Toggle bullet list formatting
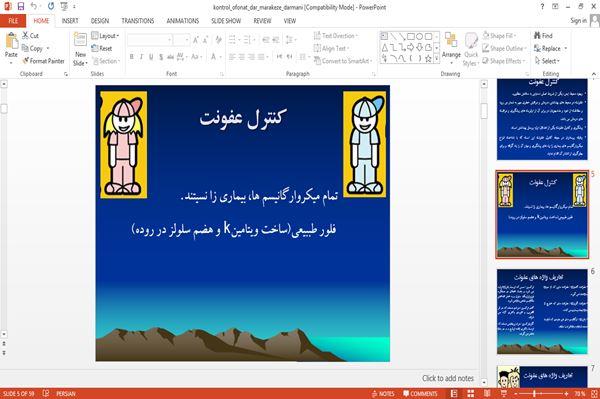 coord(233,40)
